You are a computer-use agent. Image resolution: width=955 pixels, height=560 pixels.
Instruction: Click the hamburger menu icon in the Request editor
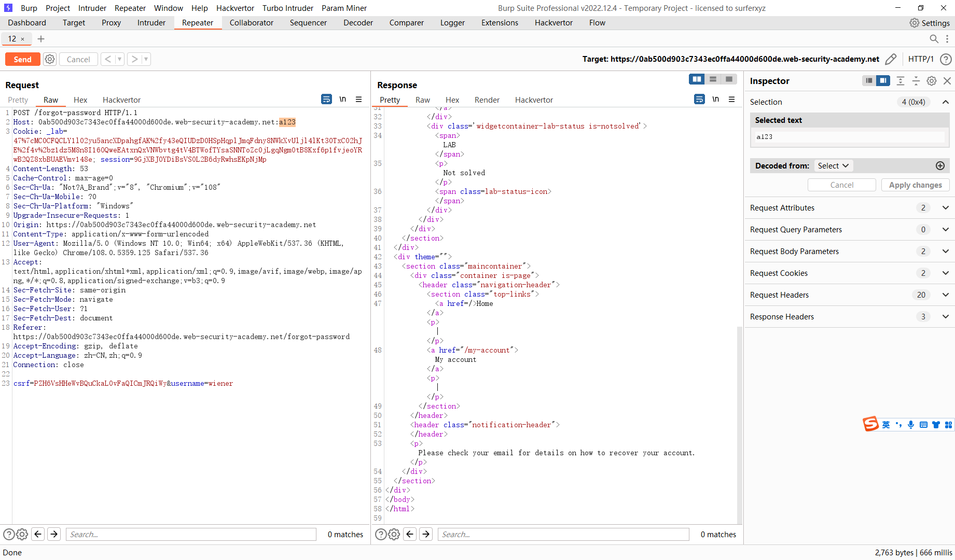359,99
